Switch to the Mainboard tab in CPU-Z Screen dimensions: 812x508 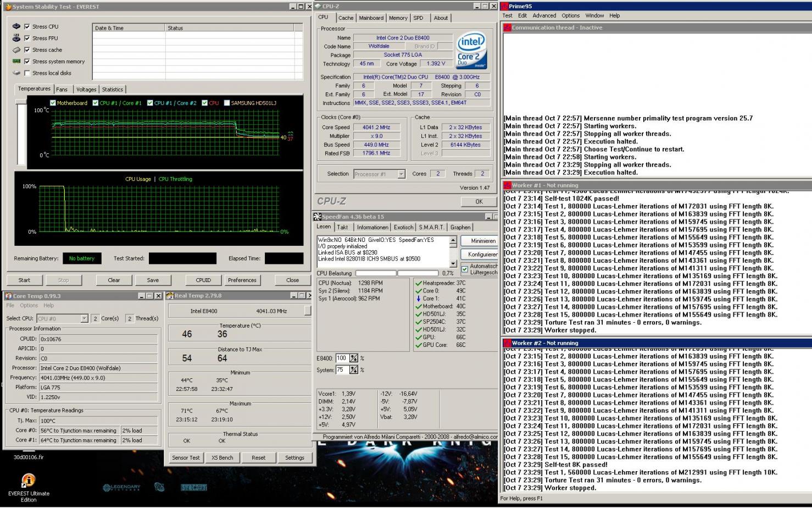(x=371, y=18)
